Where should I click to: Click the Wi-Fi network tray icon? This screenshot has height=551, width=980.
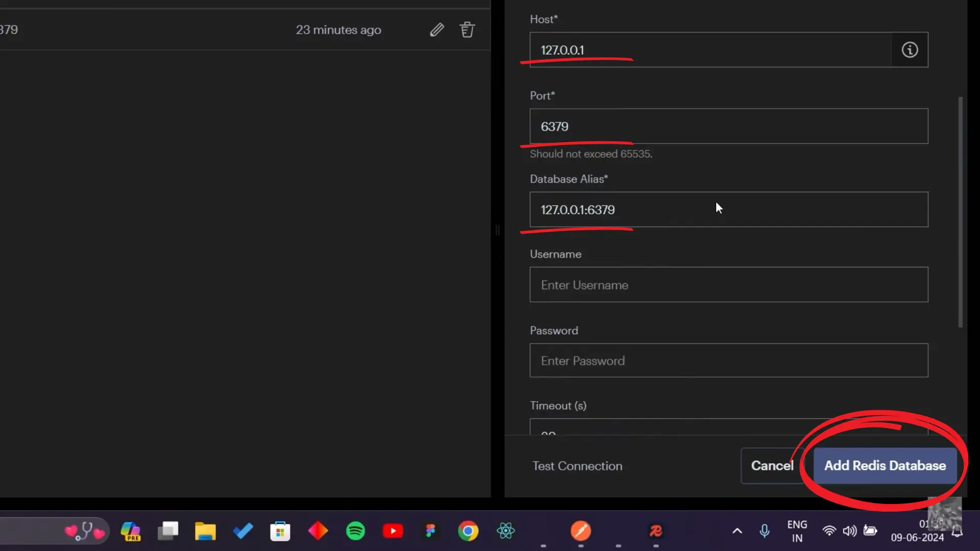pyautogui.click(x=829, y=531)
